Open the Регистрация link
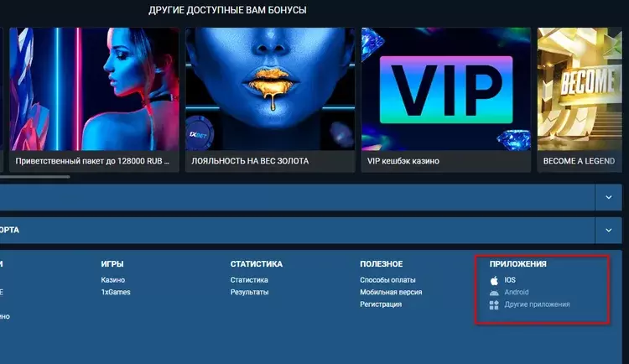629x364 pixels. [x=381, y=304]
